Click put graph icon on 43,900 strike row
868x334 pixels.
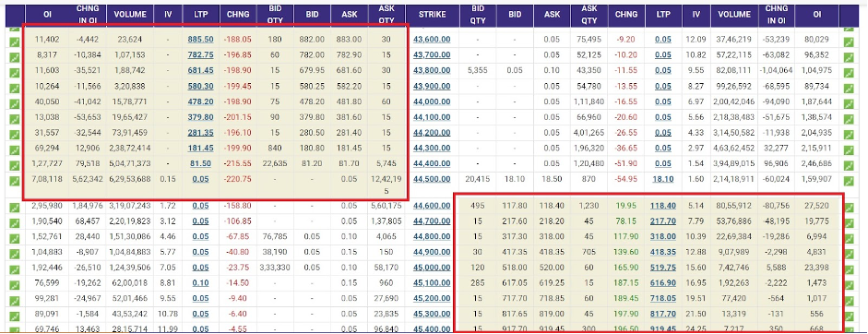coord(848,88)
